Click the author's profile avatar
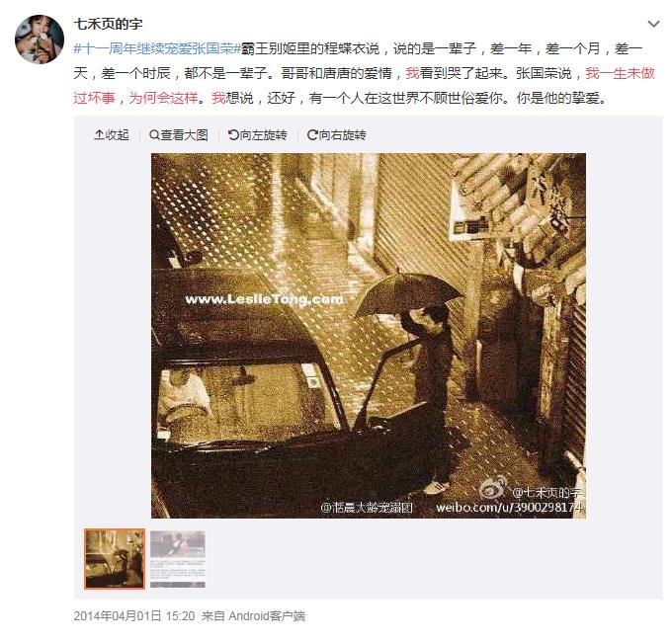Screen dimensions: 672x643 tap(40, 40)
